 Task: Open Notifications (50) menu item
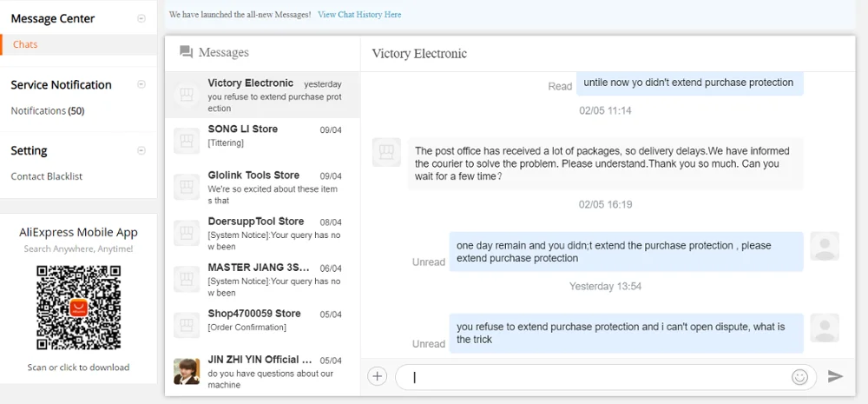tap(48, 110)
